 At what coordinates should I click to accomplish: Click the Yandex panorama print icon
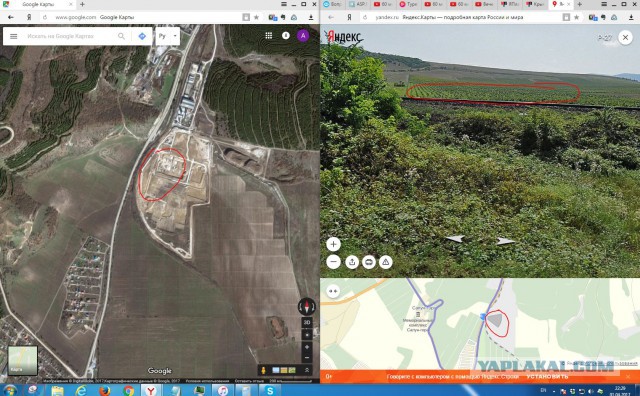(369, 262)
